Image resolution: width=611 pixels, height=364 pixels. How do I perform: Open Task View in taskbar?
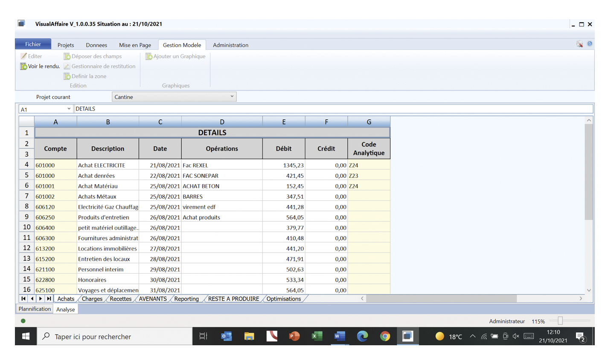(204, 336)
